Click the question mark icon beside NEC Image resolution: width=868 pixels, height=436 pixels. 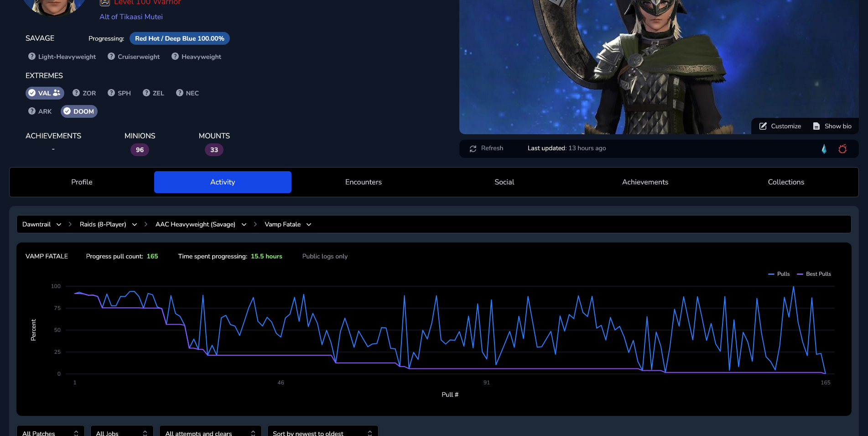pos(180,93)
